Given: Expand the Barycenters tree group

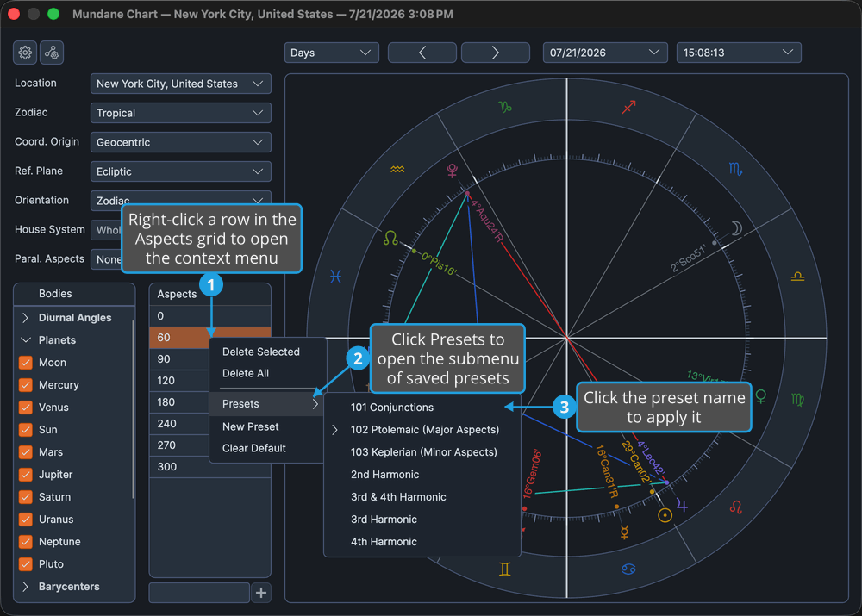Looking at the screenshot, I should 25,587.
